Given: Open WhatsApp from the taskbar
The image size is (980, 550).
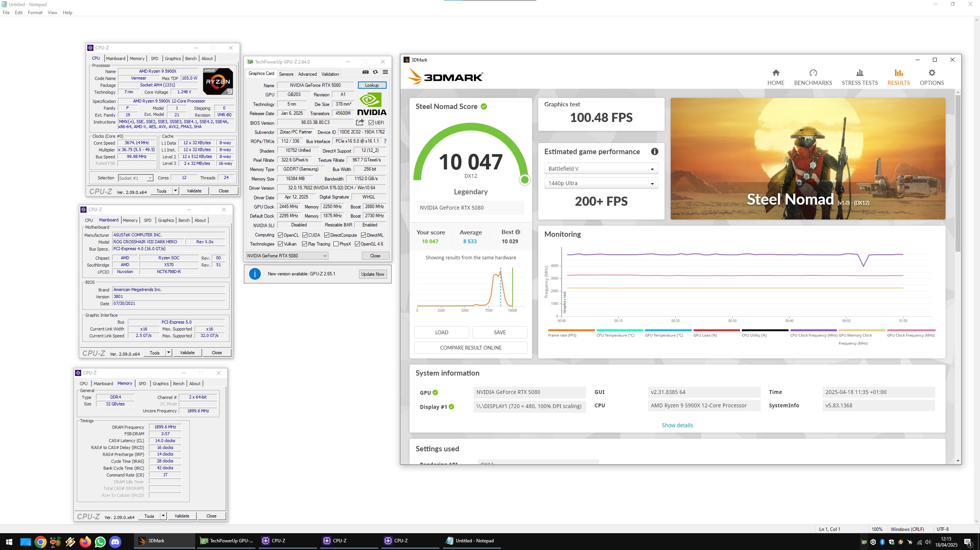Looking at the screenshot, I should [x=100, y=541].
